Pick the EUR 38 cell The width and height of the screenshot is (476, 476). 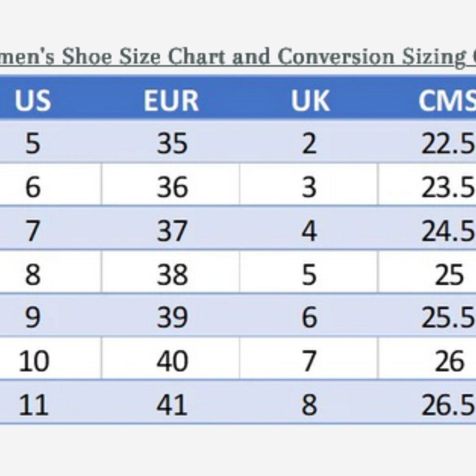(x=172, y=275)
